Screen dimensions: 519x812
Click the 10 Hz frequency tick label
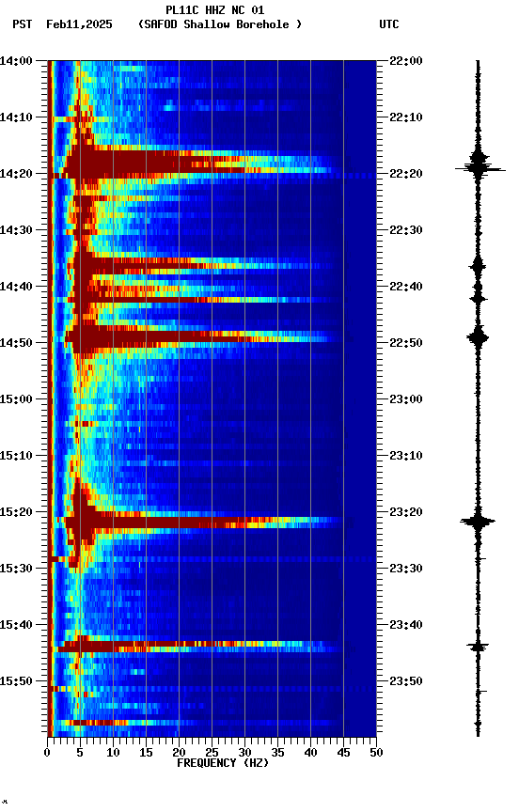tap(113, 753)
